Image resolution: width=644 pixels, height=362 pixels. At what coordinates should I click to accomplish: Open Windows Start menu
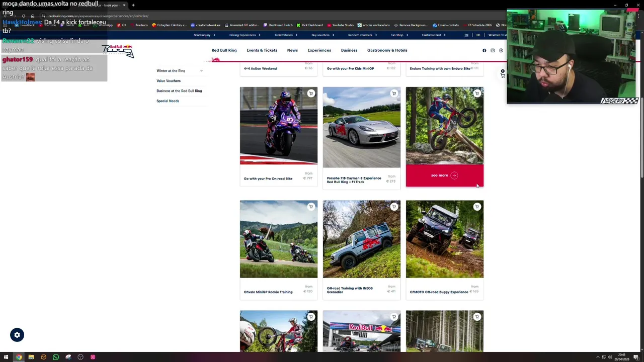pos(6,357)
